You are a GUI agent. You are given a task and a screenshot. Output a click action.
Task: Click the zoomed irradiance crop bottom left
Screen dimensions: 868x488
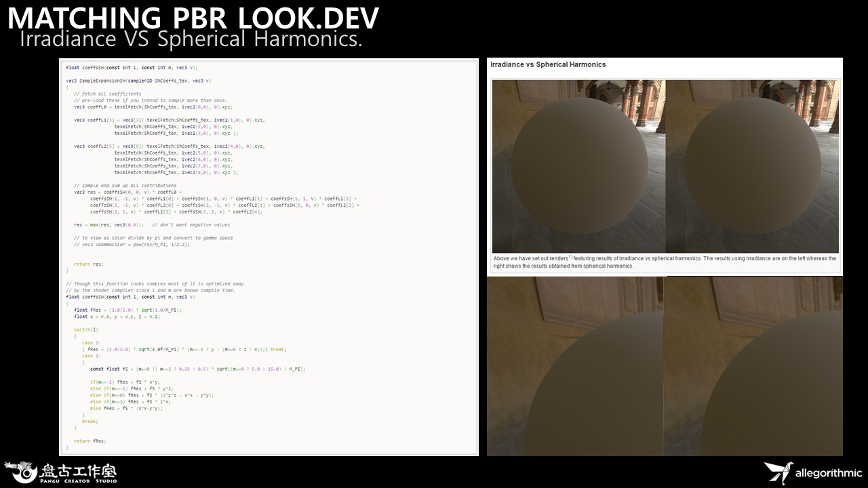click(x=575, y=366)
